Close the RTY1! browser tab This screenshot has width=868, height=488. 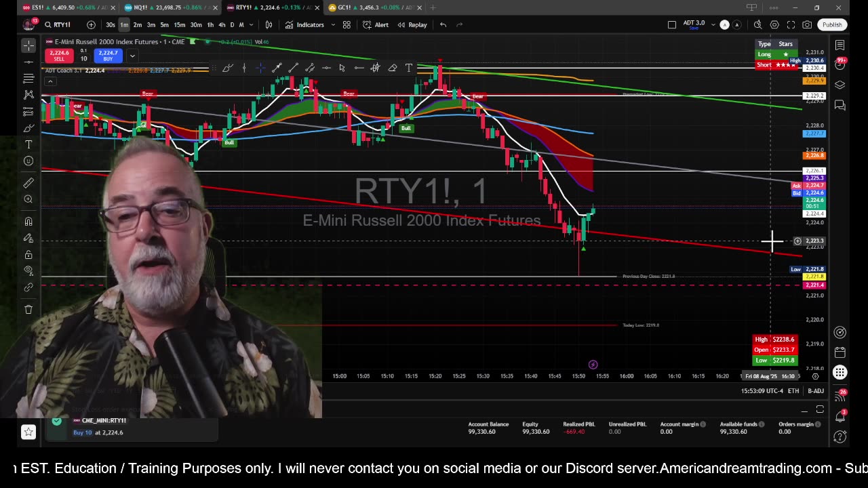[x=317, y=7]
